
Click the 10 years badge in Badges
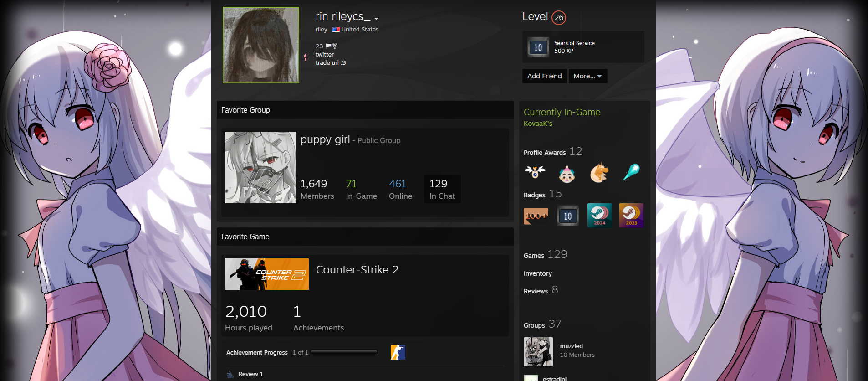568,216
